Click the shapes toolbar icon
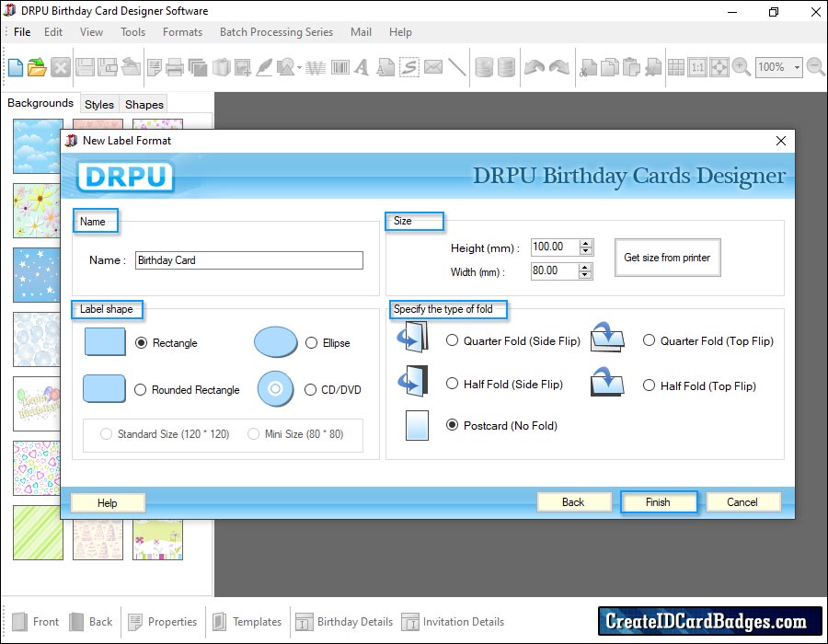The image size is (828, 644). point(286,67)
